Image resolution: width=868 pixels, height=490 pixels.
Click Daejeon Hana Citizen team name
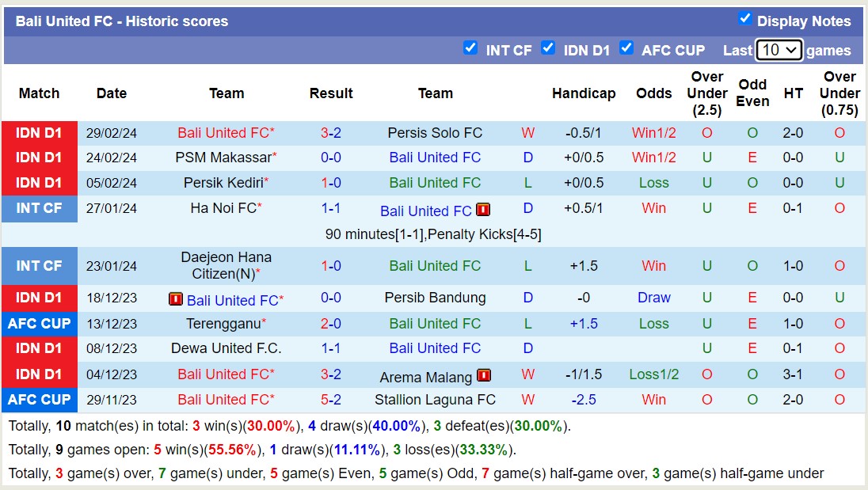(x=226, y=265)
